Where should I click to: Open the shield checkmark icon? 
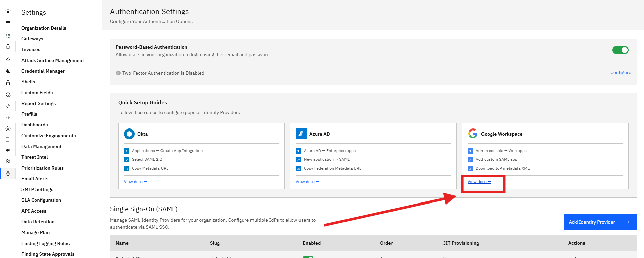coord(8,58)
